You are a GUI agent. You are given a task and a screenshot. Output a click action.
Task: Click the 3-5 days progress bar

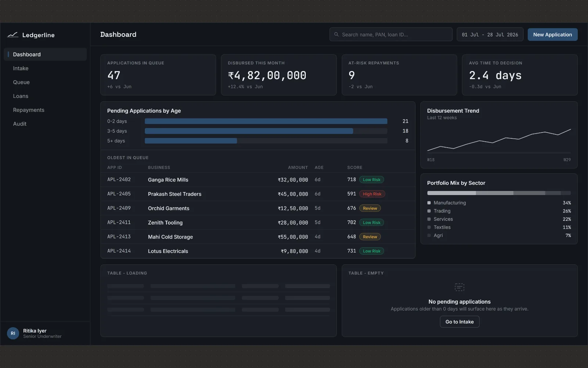pyautogui.click(x=266, y=131)
